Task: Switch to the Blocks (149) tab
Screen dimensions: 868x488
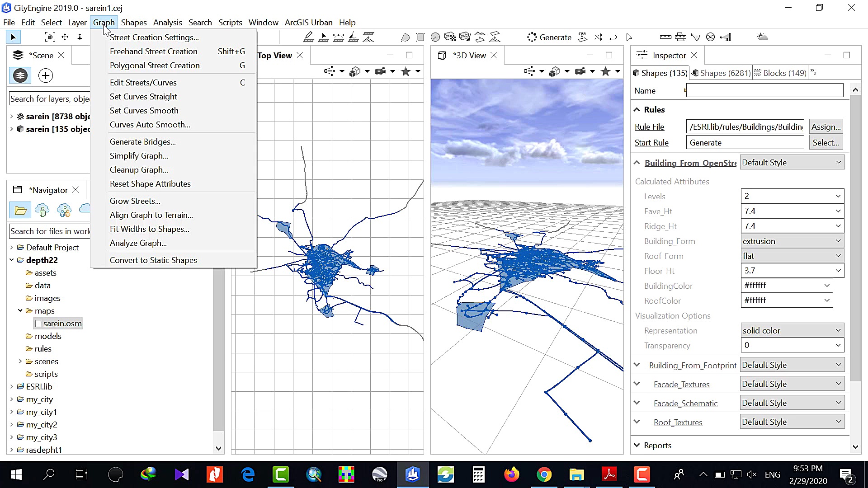Action: 781,73
